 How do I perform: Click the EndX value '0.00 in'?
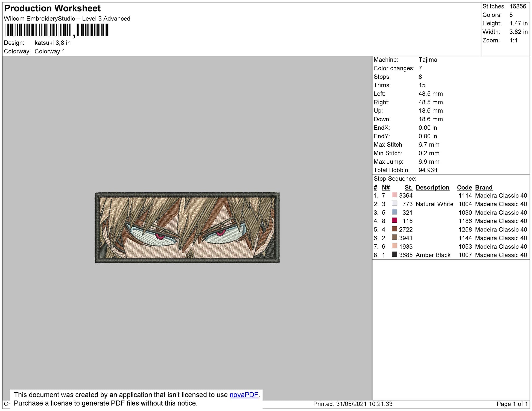coord(428,128)
